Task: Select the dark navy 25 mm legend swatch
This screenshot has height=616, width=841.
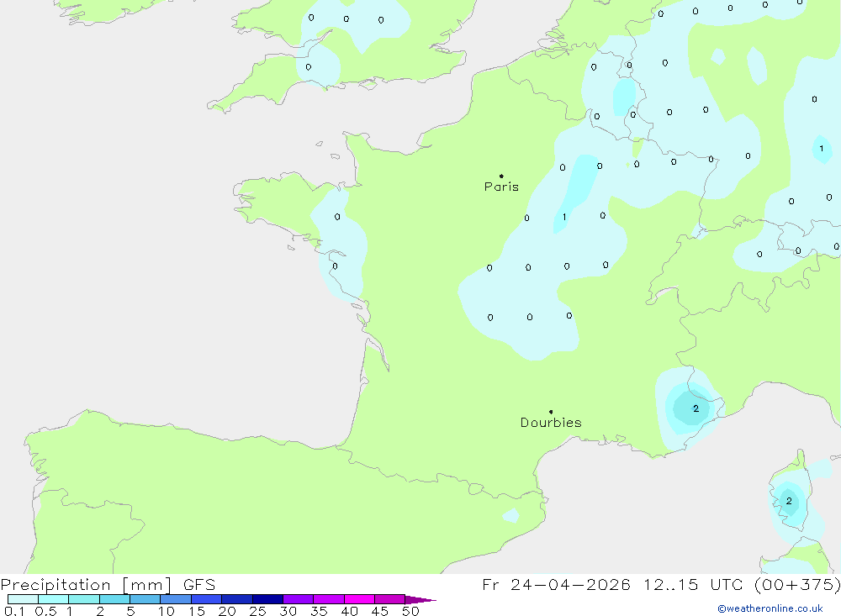Action: pos(267,600)
